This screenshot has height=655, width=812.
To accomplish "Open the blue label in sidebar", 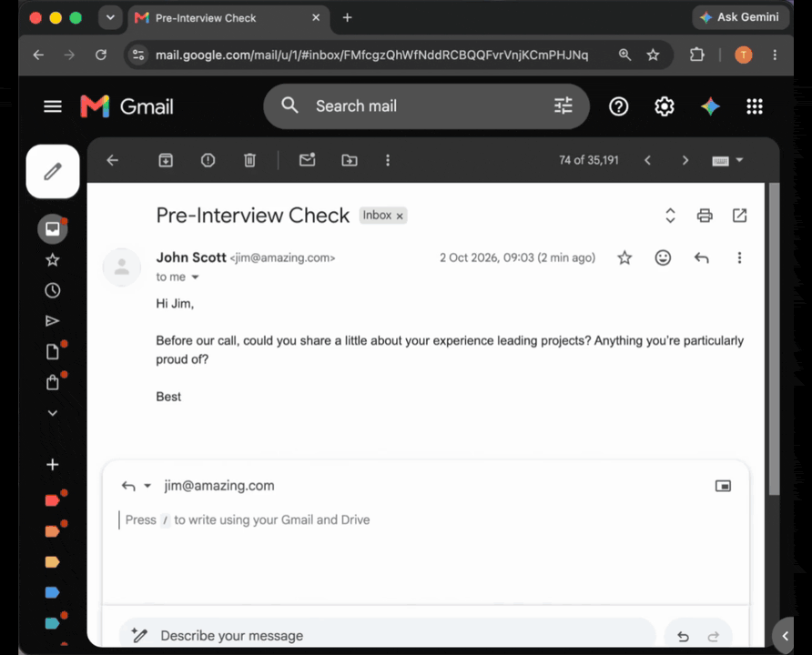I will pyautogui.click(x=52, y=592).
